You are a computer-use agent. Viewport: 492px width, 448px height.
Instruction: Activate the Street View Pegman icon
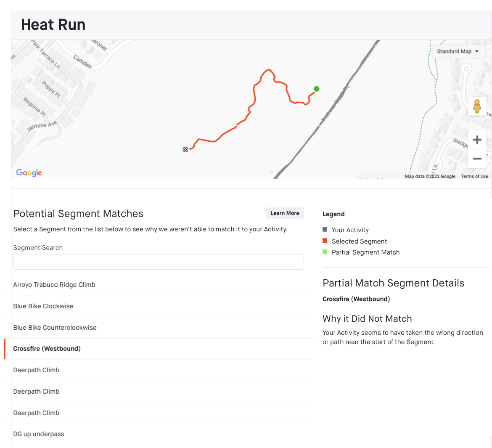(477, 106)
